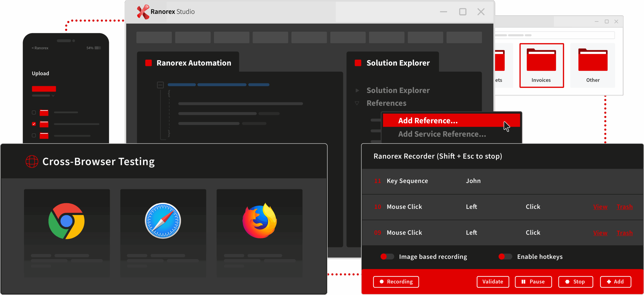
Task: Click the red square beside Ranorex Automation
Action: 148,63
